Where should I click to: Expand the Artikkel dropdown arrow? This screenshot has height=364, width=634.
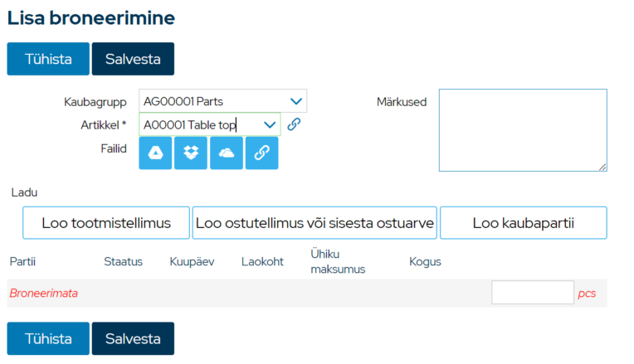[270, 125]
